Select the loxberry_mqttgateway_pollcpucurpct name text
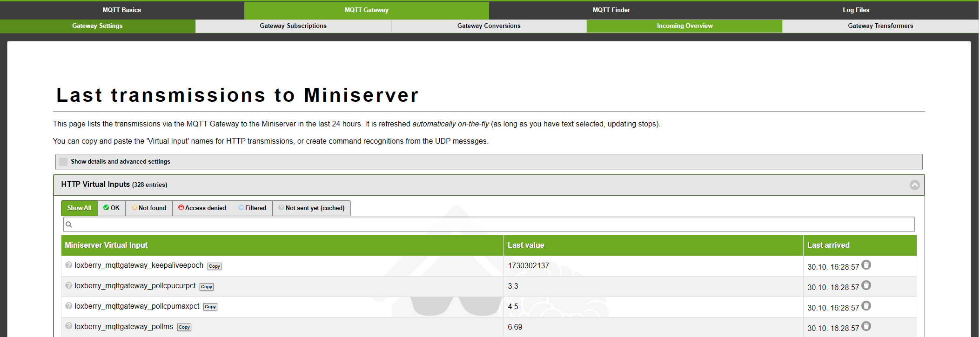Image resolution: width=980 pixels, height=337 pixels. [x=135, y=286]
